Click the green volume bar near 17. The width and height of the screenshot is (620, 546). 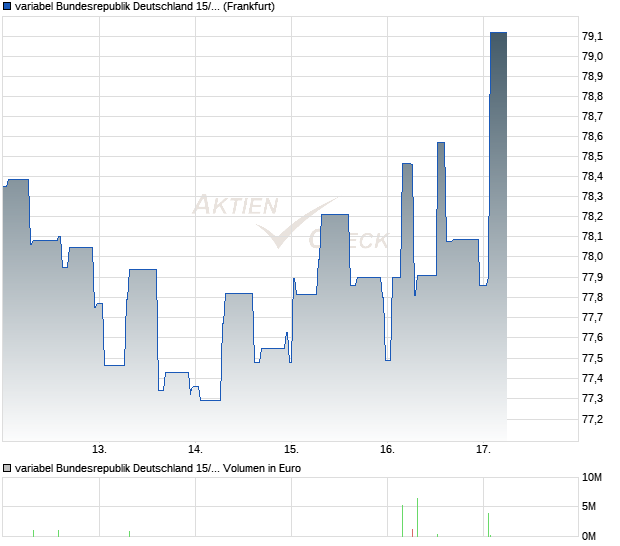(488, 525)
